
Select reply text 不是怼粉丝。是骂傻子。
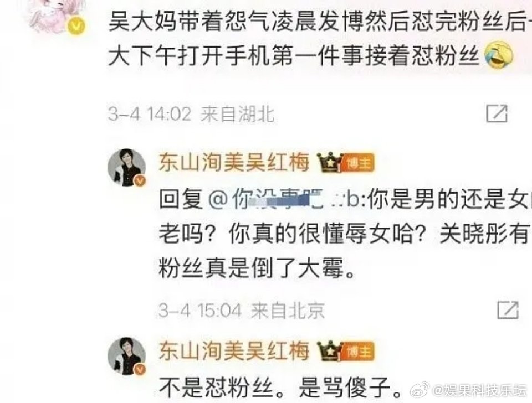point(282,387)
